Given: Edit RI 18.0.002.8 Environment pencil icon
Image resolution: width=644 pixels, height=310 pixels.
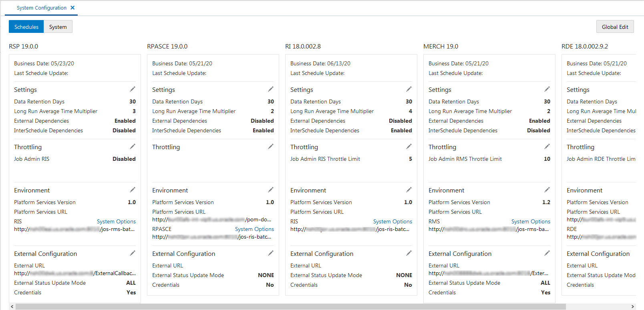Looking at the screenshot, I should pos(409,190).
